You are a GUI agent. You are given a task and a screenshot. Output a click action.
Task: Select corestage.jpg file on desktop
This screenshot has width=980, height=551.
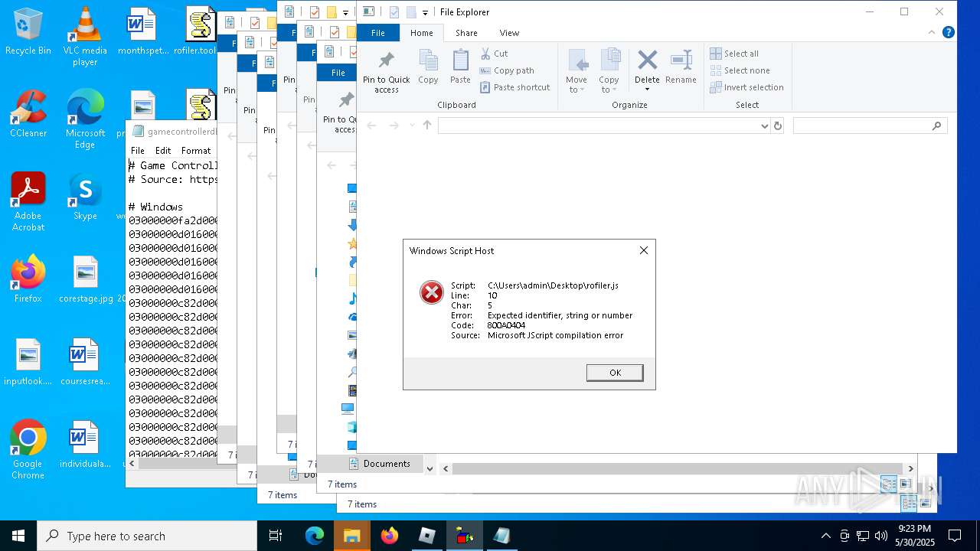(85, 280)
